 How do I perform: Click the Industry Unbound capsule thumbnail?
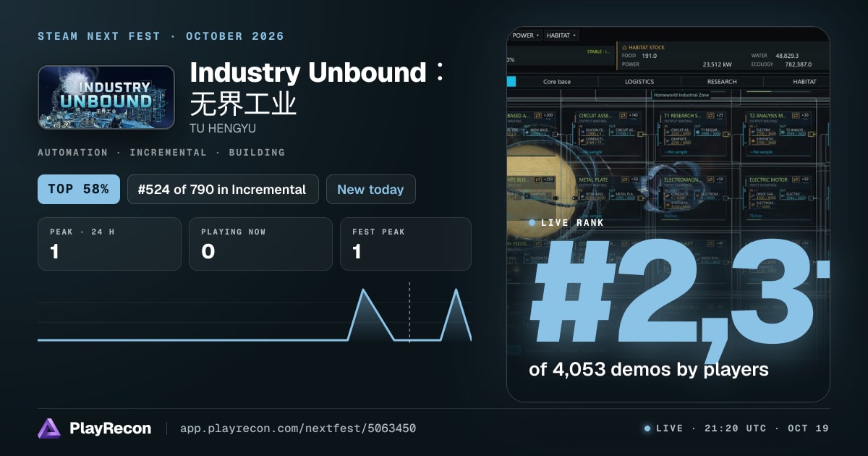[106, 98]
